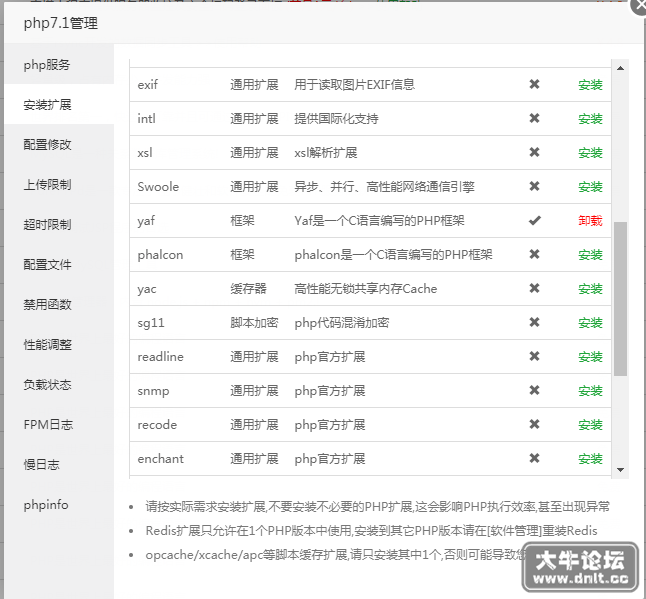The image size is (646, 599).
Task: Click the description 高性能无锁共享内存Cache
Action: (365, 288)
